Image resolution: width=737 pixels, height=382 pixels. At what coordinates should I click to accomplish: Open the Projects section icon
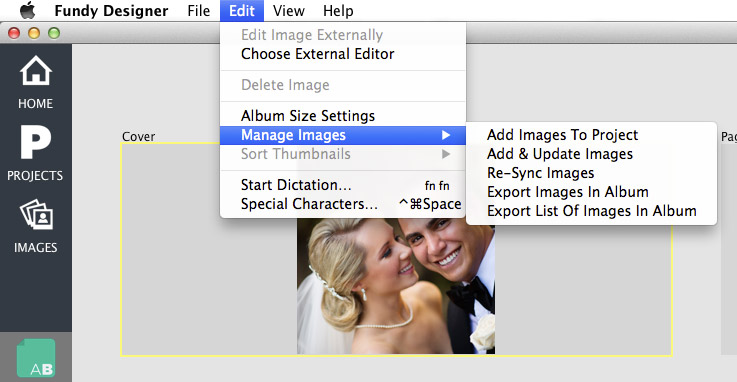pyautogui.click(x=35, y=142)
